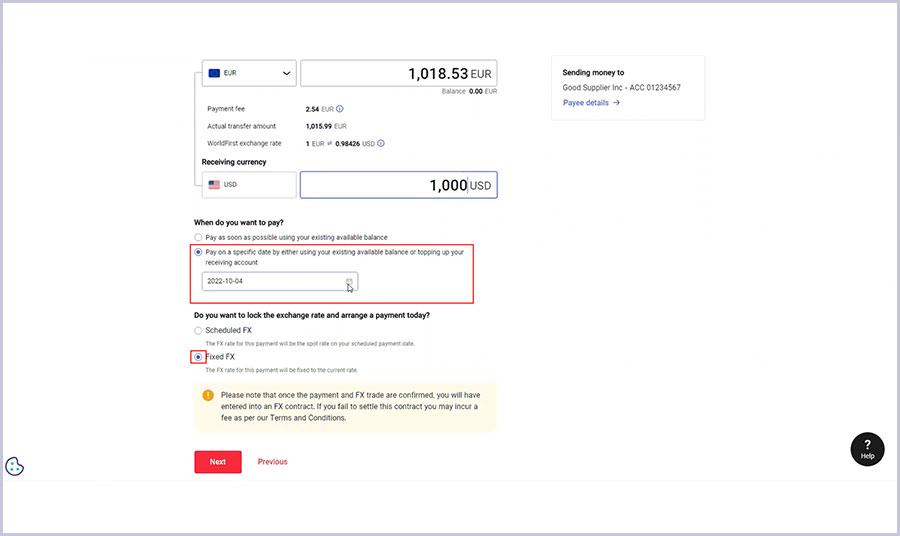This screenshot has width=900, height=536.
Task: Click the 2022-10-04 date input field
Action: click(x=270, y=282)
